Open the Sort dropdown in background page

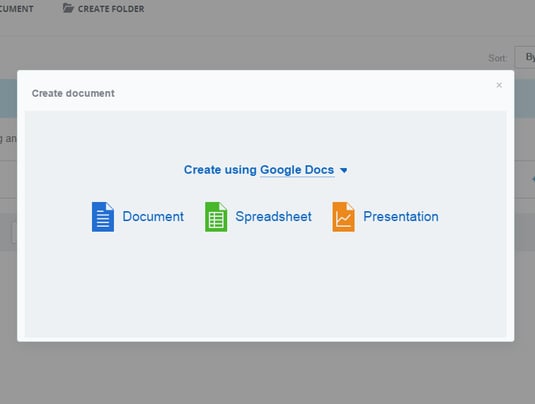click(x=525, y=57)
